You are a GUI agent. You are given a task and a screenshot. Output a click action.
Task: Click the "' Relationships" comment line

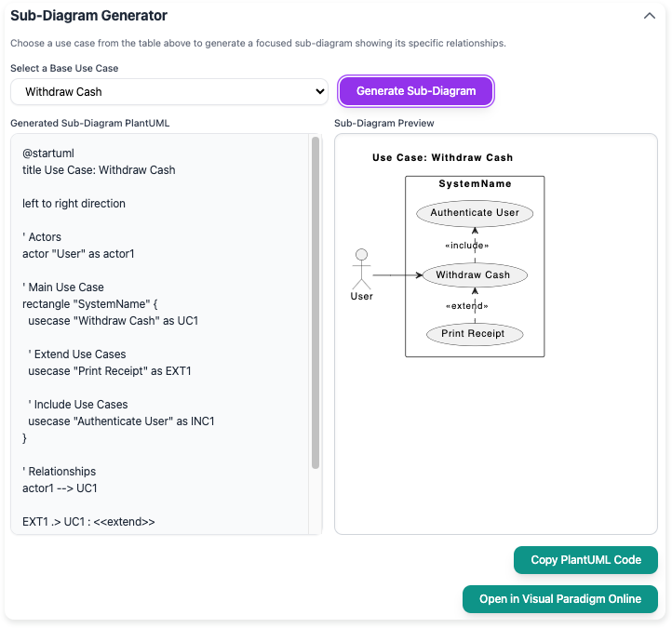tap(60, 472)
